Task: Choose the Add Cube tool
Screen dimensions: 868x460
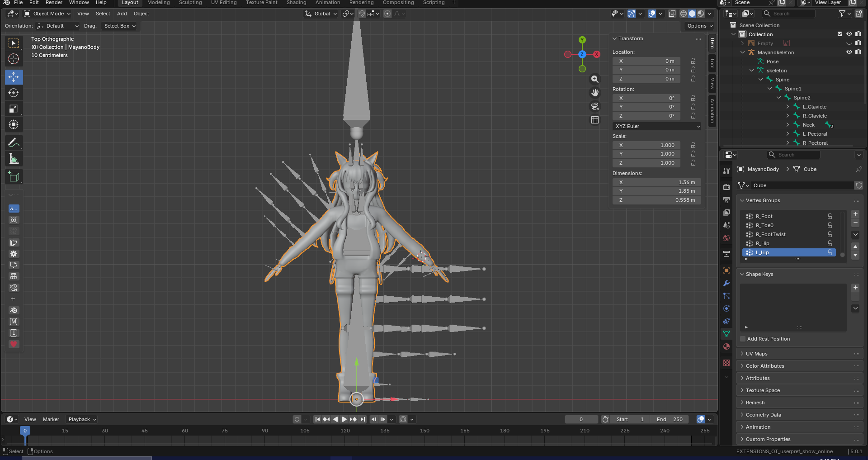Action: 14,177
